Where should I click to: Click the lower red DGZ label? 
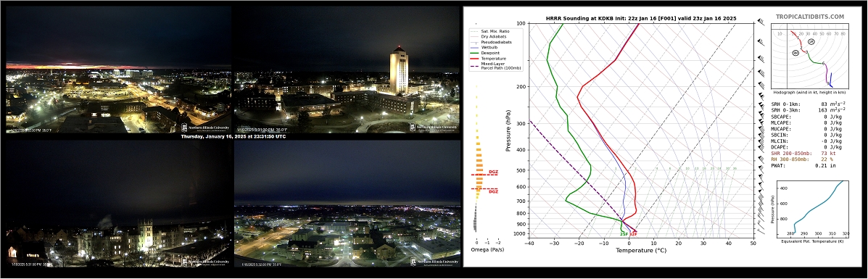(493, 191)
